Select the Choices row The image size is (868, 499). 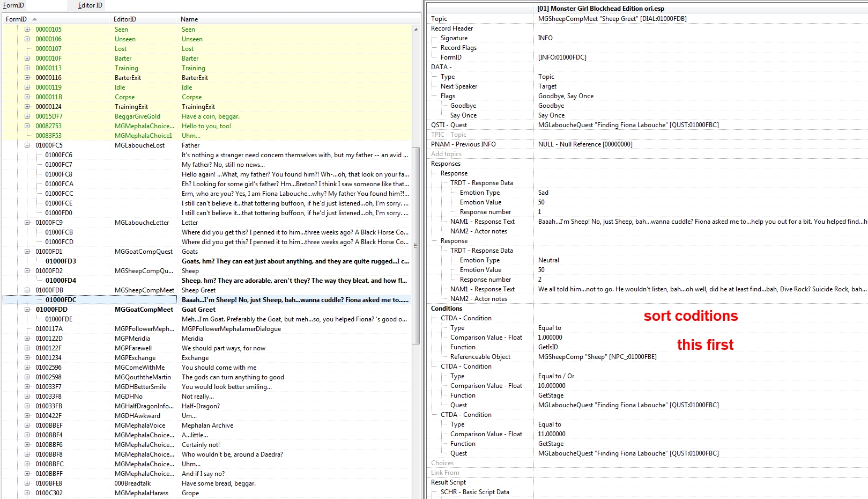point(647,463)
